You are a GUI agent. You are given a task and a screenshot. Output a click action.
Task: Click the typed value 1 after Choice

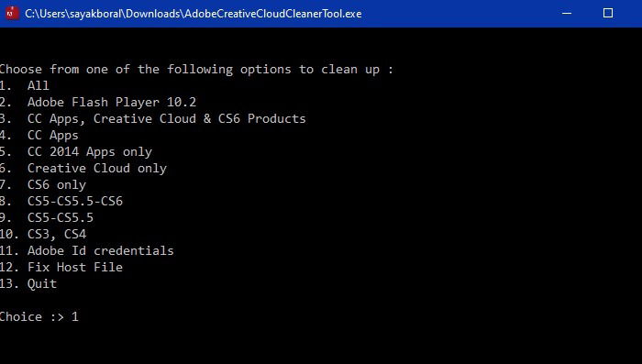[x=75, y=316]
